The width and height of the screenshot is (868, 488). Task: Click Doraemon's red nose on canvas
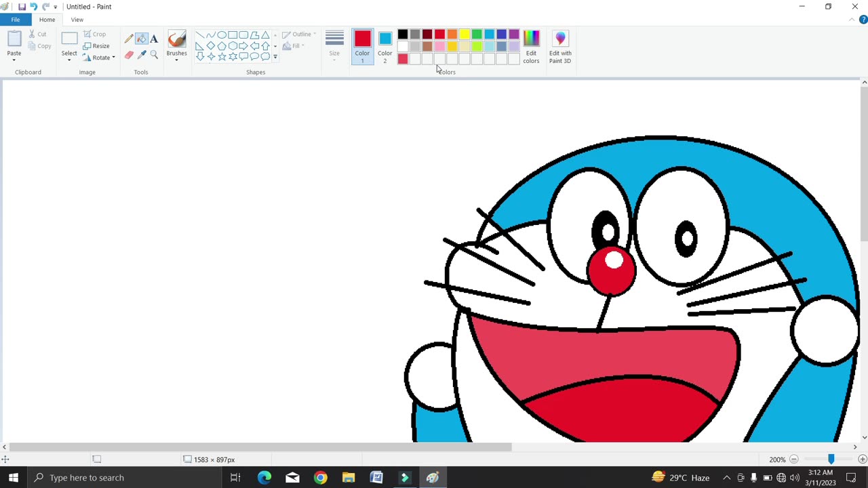611,270
